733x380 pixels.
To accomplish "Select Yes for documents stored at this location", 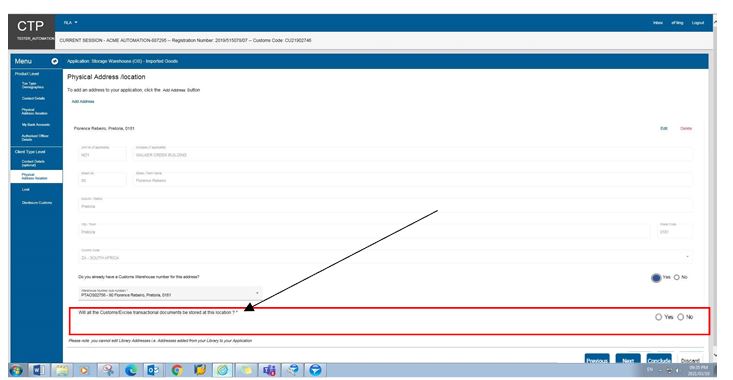I will coord(658,317).
